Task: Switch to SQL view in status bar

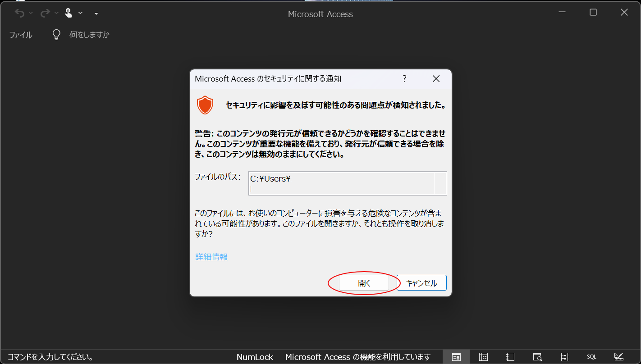Action: coord(591,357)
